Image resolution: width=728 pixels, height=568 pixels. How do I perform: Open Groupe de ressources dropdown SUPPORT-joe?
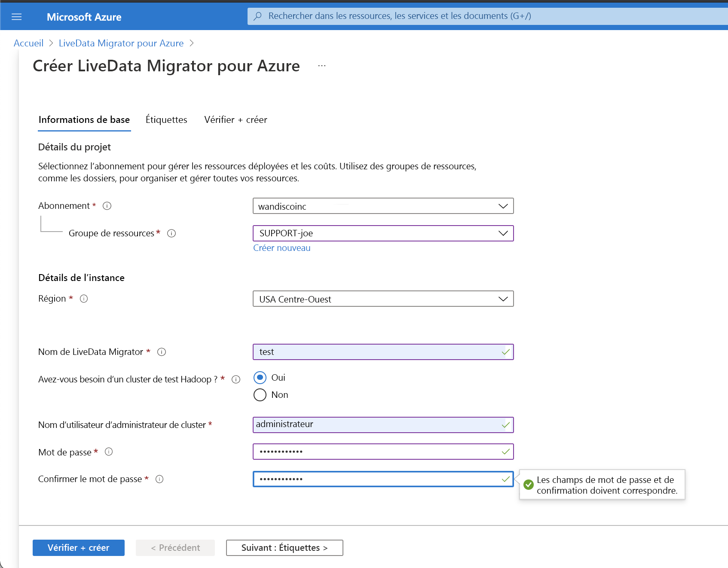pos(383,233)
